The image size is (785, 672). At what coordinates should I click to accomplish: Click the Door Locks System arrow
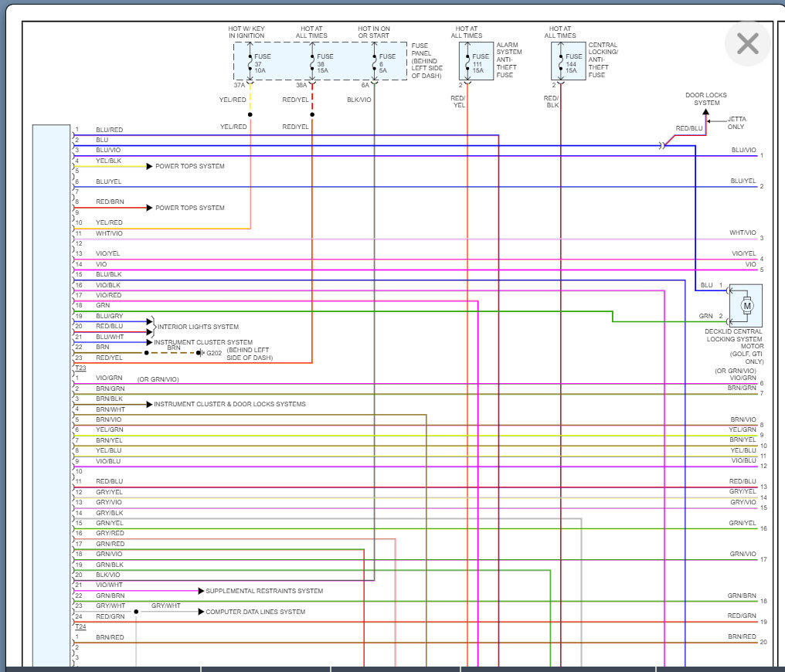click(x=705, y=112)
